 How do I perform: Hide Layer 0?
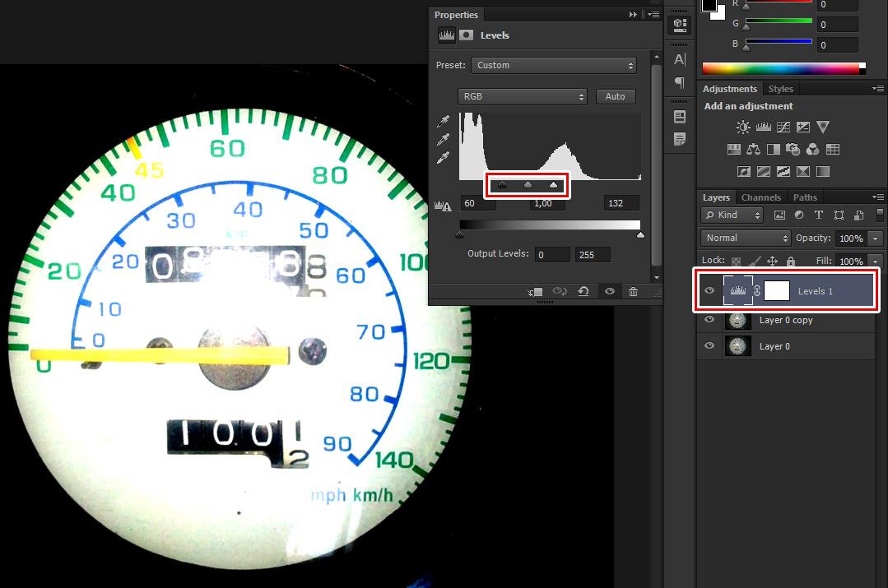[709, 345]
